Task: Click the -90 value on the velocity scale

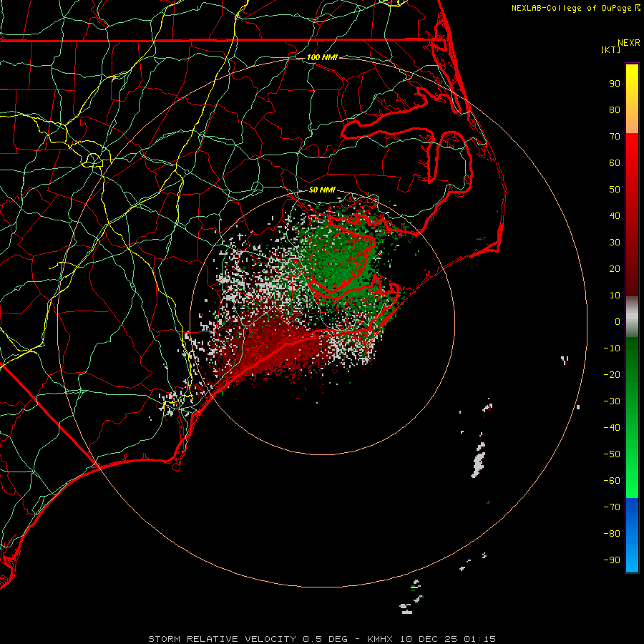Action: point(612,560)
